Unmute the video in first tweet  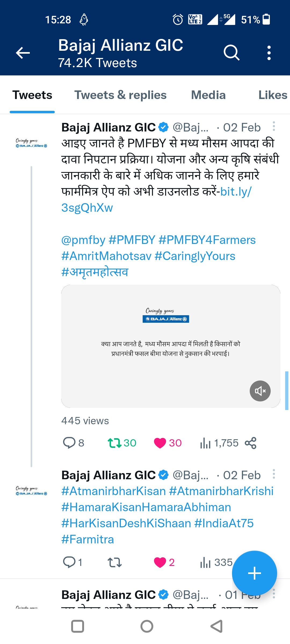click(x=260, y=391)
